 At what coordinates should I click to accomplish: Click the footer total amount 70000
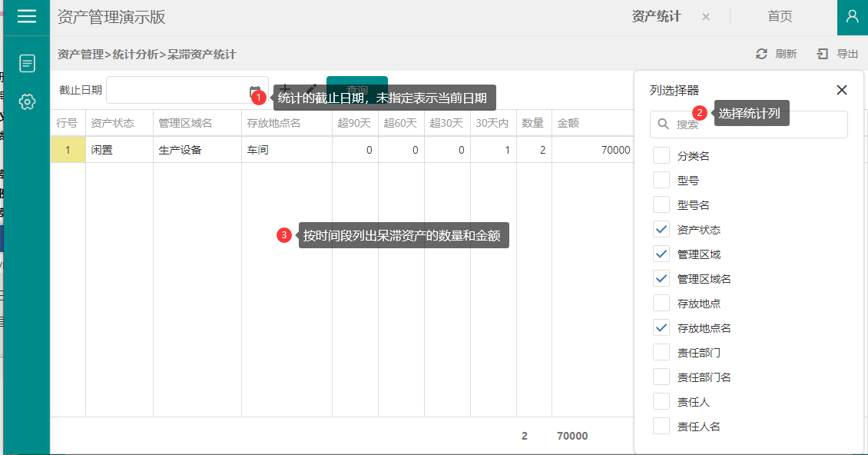(x=572, y=436)
